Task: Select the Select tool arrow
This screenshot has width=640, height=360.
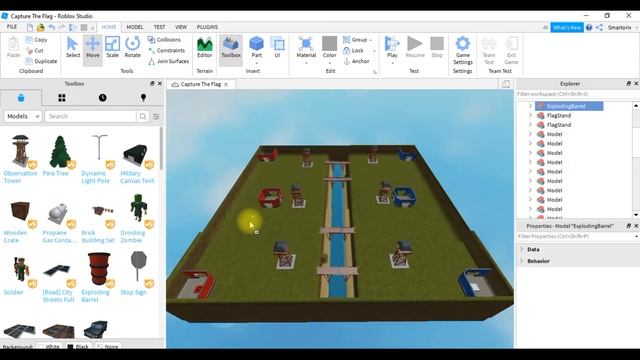Action: (73, 47)
